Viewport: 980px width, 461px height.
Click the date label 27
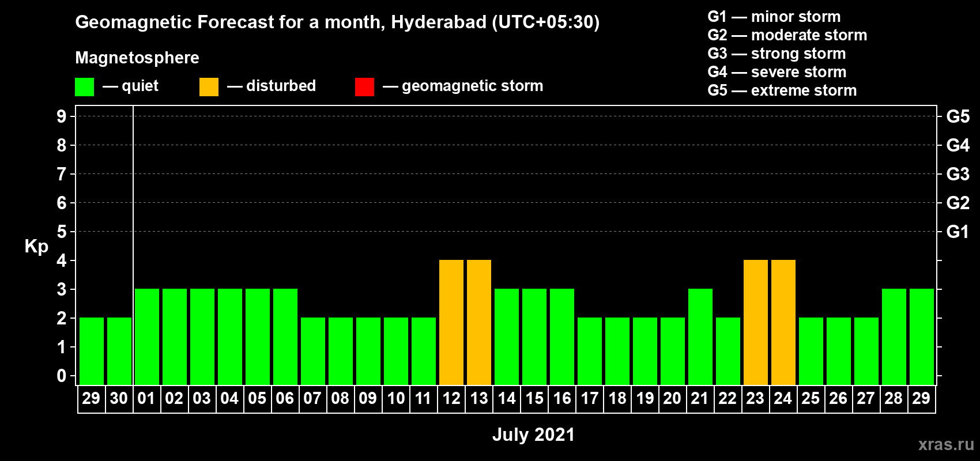866,399
